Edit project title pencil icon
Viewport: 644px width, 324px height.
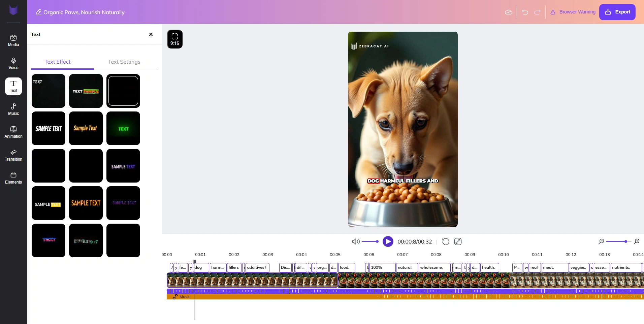coord(39,12)
